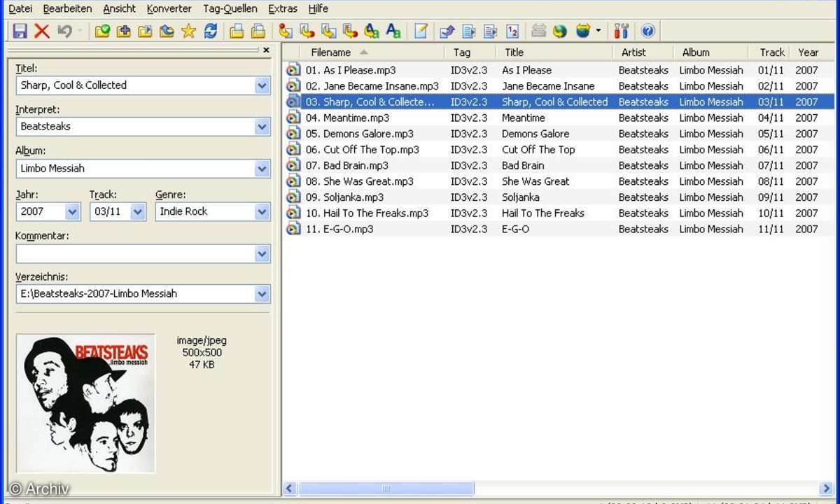
Task: Select file 11. E-G-O.mp3
Action: pyautogui.click(x=339, y=229)
